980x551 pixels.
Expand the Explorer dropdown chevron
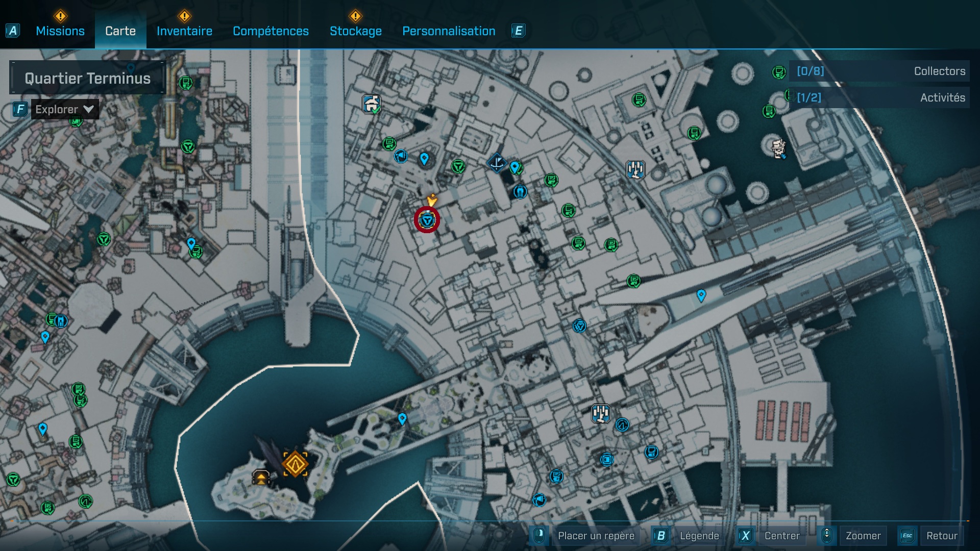point(88,109)
